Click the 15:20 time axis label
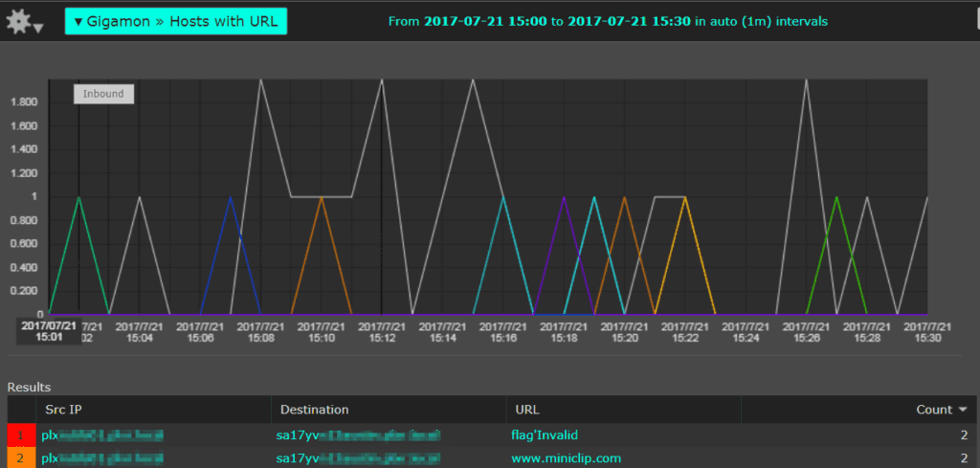The height and width of the screenshot is (468, 980). point(624,332)
